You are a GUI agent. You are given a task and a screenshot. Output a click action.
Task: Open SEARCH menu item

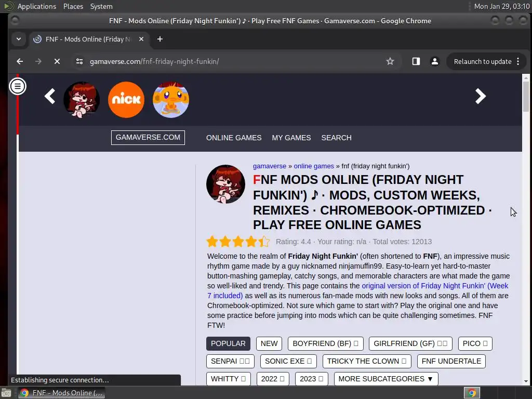[336, 138]
